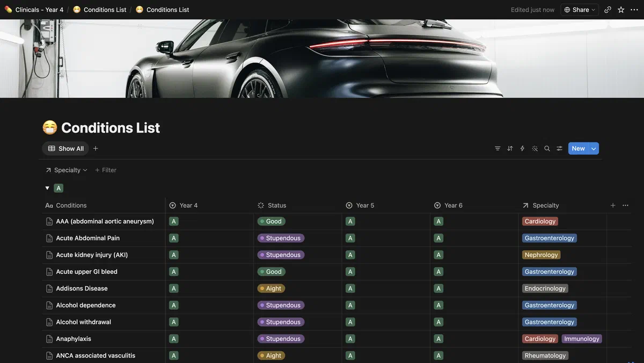Viewport: 644px width, 363px height.
Task: Click Cardiology tag in Anaphylaxis row
Action: click(540, 339)
